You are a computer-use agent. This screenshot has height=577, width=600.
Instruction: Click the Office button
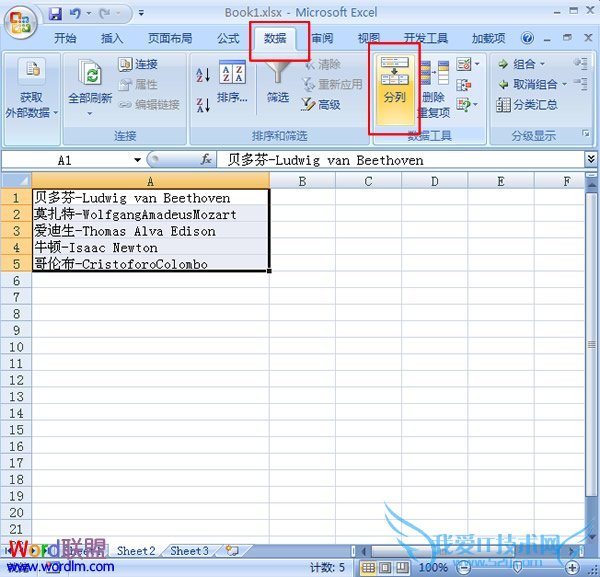click(21, 23)
